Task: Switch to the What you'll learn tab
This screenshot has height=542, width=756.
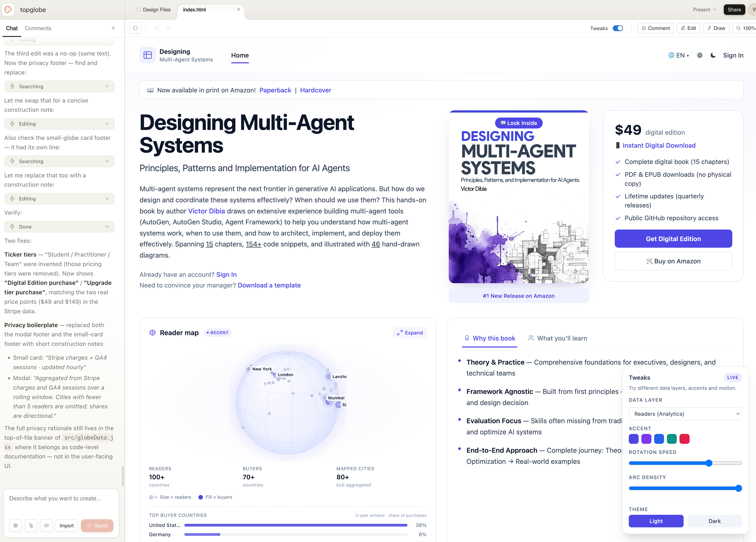Action: coord(558,338)
